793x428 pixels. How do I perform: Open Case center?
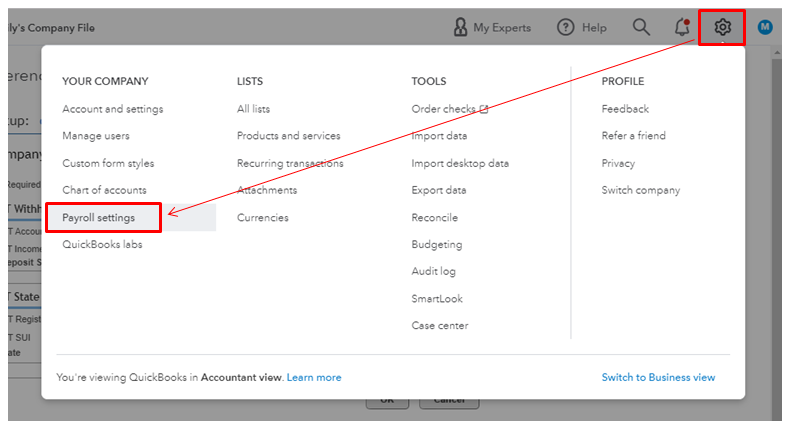(x=439, y=325)
